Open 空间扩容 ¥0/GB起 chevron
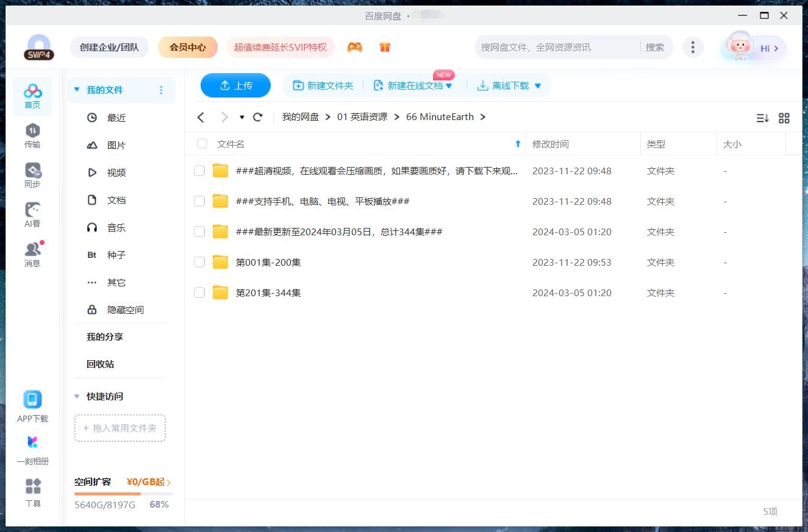The width and height of the screenshot is (808, 532). click(x=169, y=482)
